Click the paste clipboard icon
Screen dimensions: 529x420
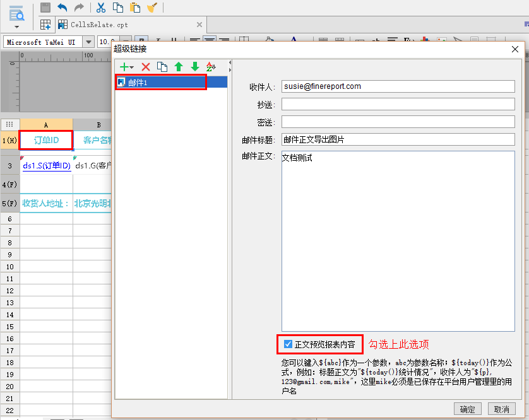(x=135, y=8)
